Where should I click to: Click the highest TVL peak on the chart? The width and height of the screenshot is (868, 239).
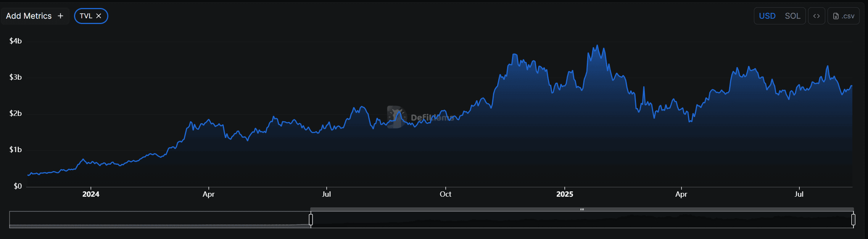coord(597,46)
